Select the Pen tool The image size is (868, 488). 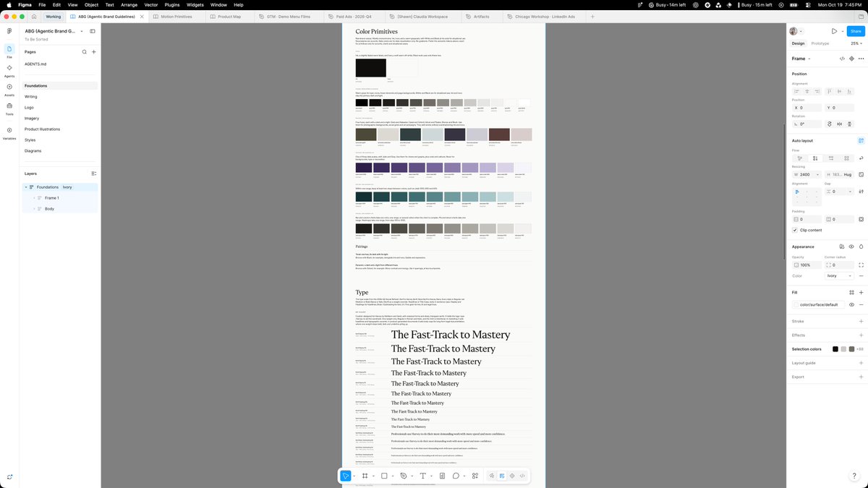click(404, 476)
